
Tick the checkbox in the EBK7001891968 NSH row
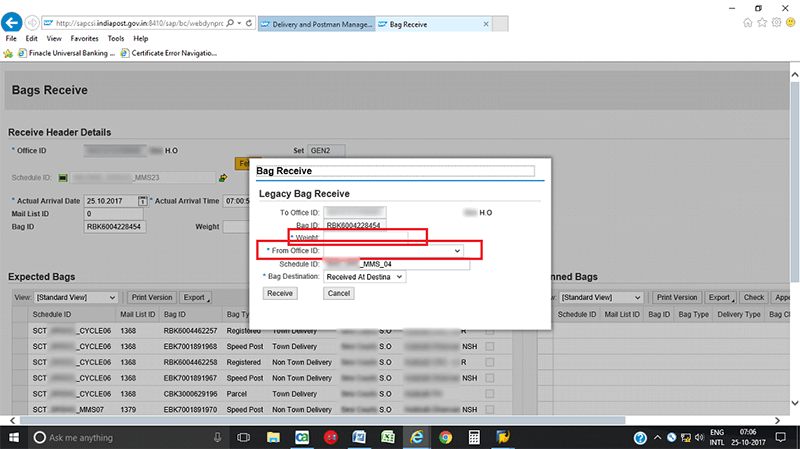point(489,346)
